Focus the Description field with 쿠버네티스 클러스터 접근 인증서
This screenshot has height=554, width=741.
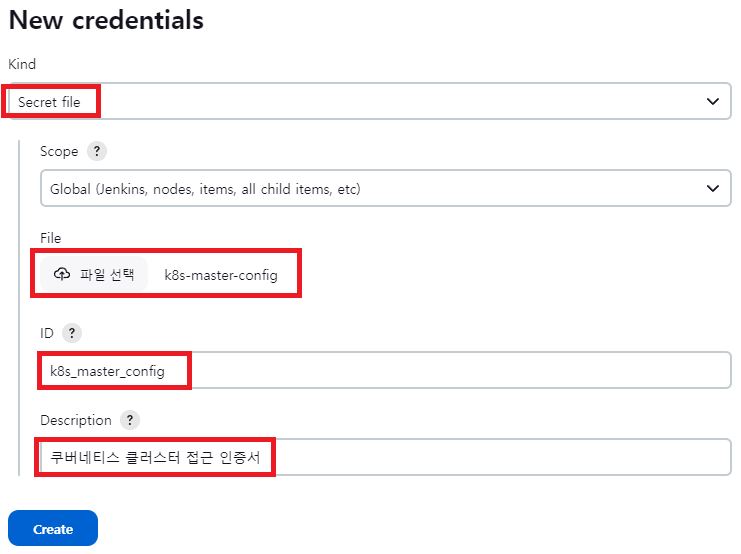386,457
